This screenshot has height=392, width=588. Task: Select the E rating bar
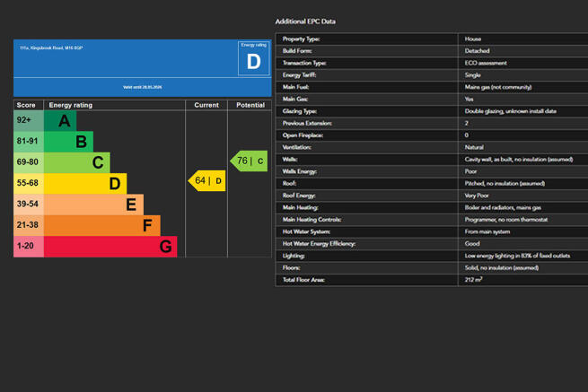(93, 205)
